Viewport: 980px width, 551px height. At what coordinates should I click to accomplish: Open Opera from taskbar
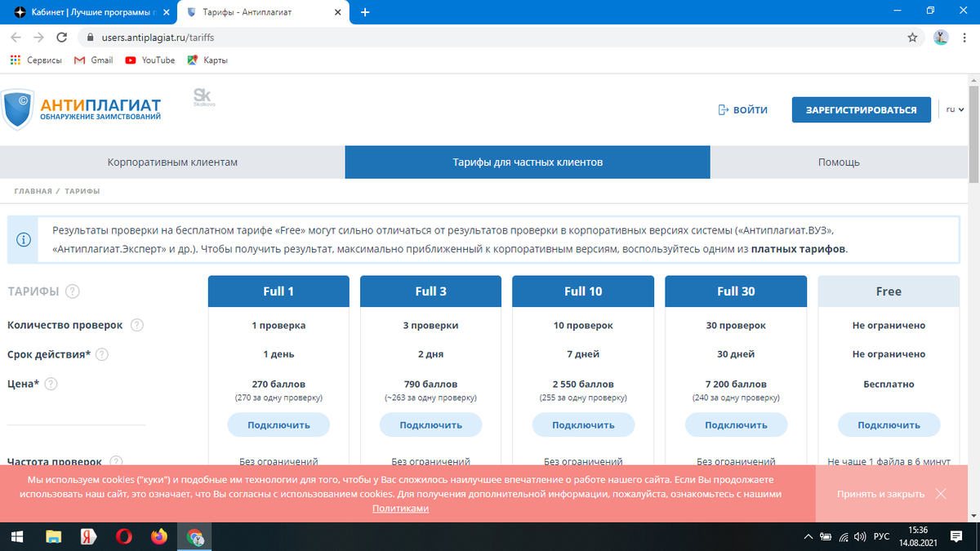[x=123, y=536]
